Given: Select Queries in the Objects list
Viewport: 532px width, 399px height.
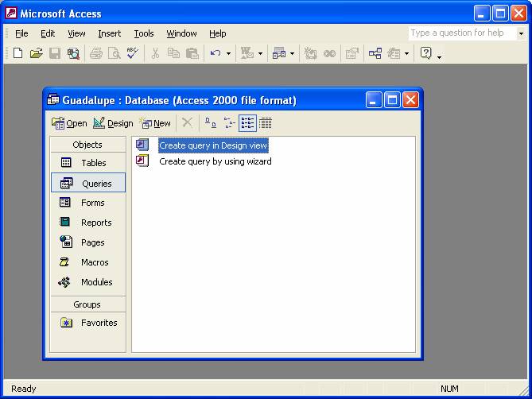Looking at the screenshot, I should (x=88, y=183).
